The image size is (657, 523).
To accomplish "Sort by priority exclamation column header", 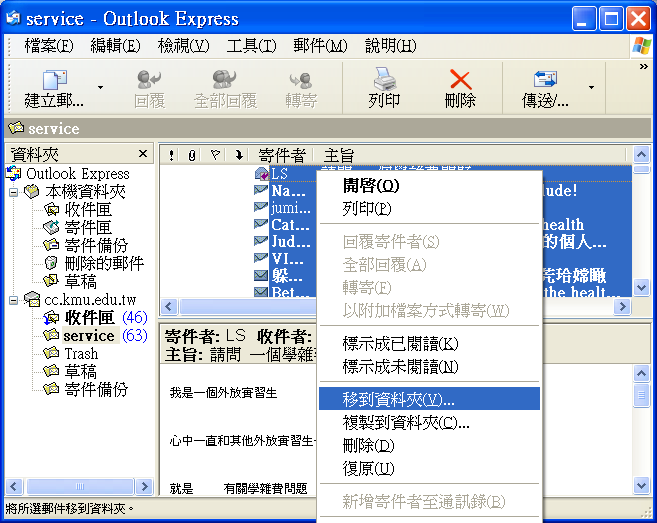I will tap(171, 155).
